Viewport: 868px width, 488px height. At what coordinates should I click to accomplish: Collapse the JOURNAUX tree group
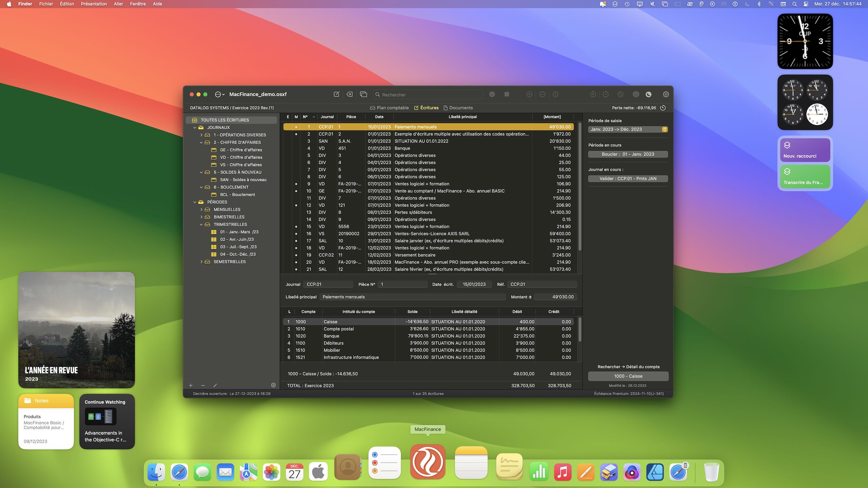click(x=195, y=127)
